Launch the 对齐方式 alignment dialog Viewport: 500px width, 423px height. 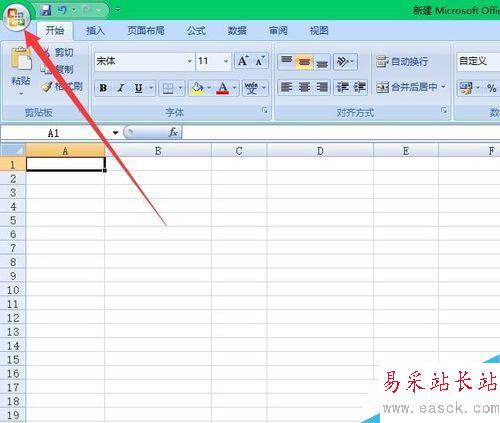(444, 110)
